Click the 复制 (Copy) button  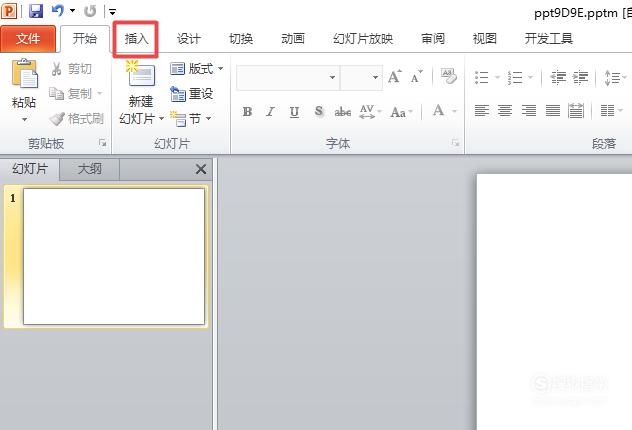click(x=71, y=94)
